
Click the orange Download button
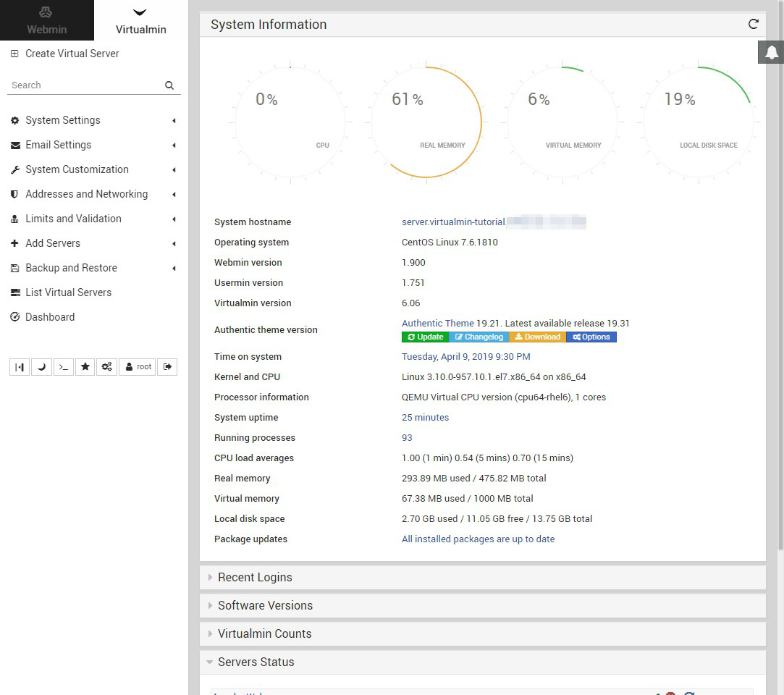click(x=537, y=337)
